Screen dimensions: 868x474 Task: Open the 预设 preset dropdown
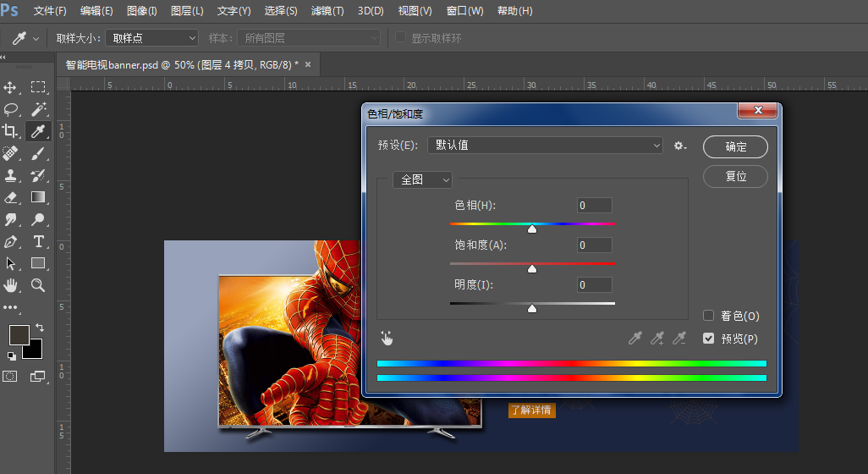click(546, 145)
